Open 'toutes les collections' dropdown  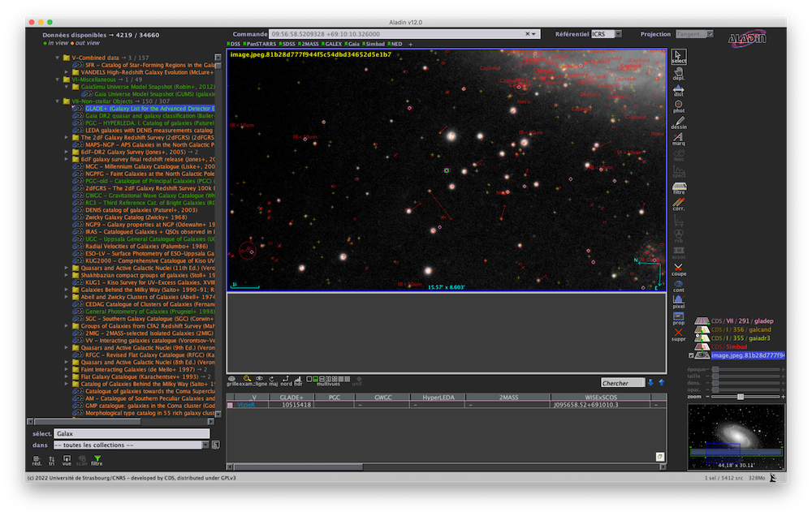(132, 445)
